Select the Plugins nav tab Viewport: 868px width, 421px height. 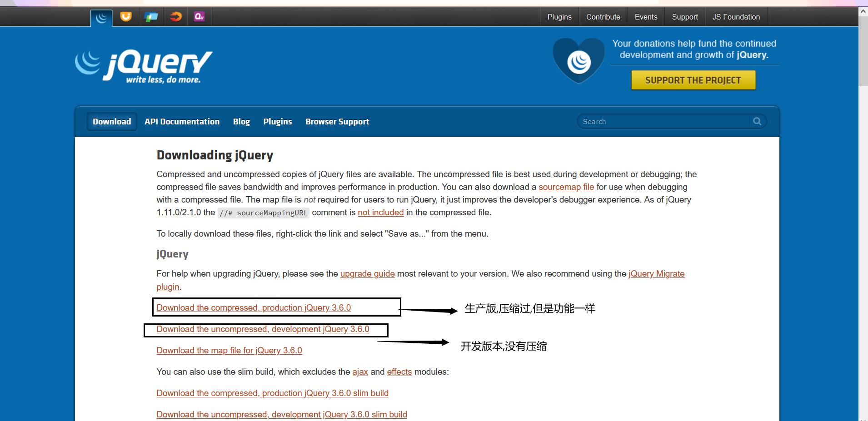point(278,122)
